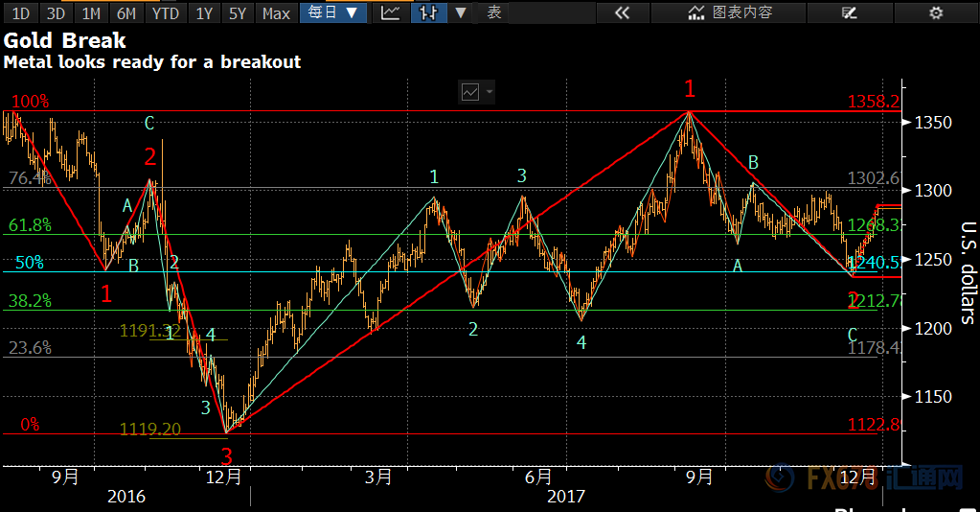
Task: Switch to 1D time range
Action: [x=20, y=12]
